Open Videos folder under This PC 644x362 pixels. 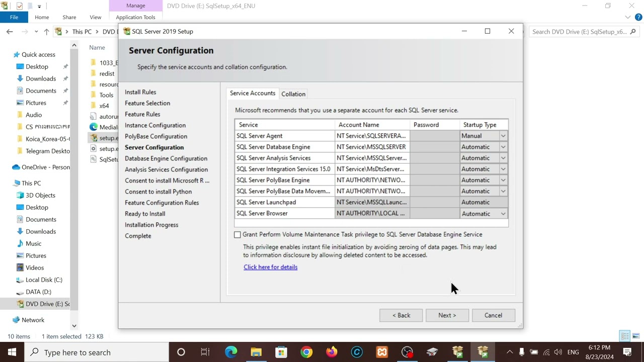35,267
